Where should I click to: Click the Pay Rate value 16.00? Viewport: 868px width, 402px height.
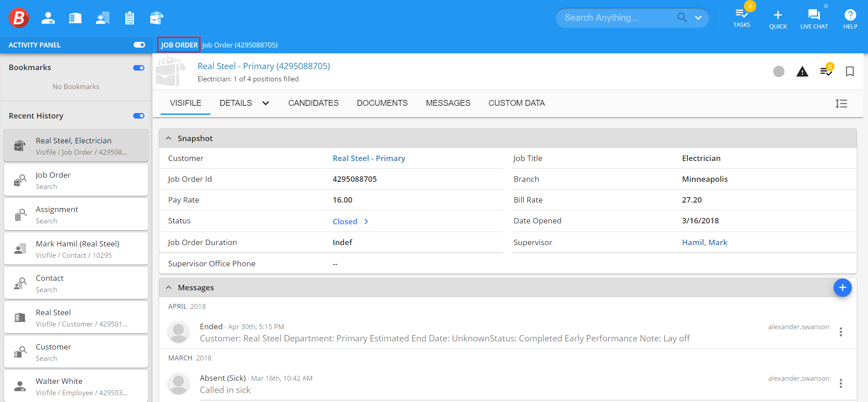pos(343,200)
